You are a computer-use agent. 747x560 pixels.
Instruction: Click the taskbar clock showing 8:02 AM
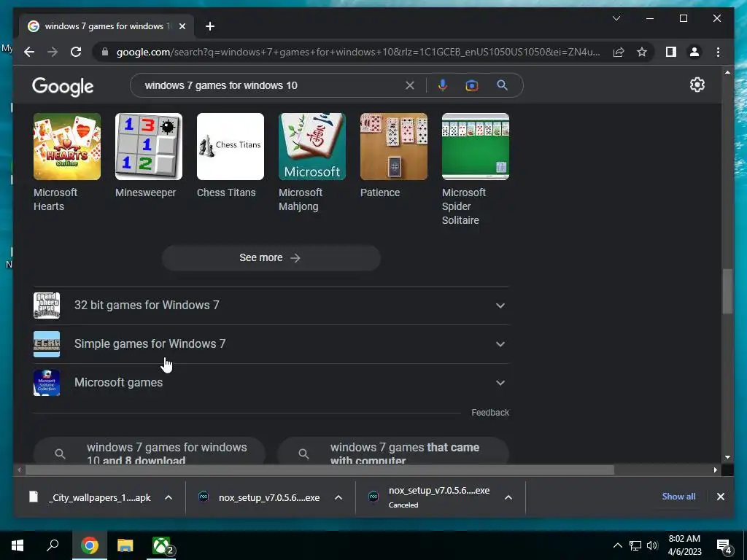[x=684, y=545]
